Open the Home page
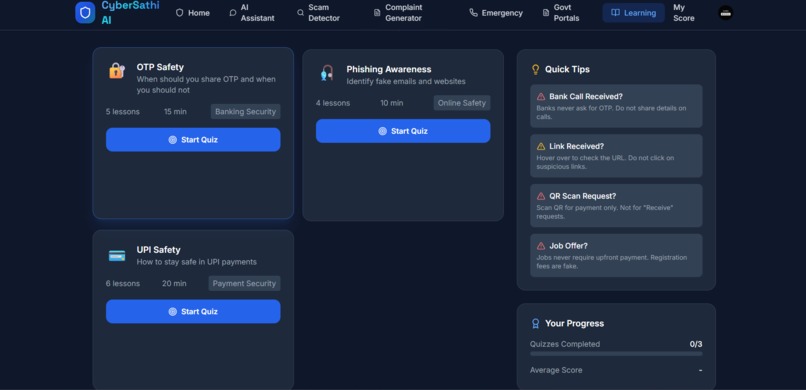Viewport: 806px width, 390px height. click(193, 13)
